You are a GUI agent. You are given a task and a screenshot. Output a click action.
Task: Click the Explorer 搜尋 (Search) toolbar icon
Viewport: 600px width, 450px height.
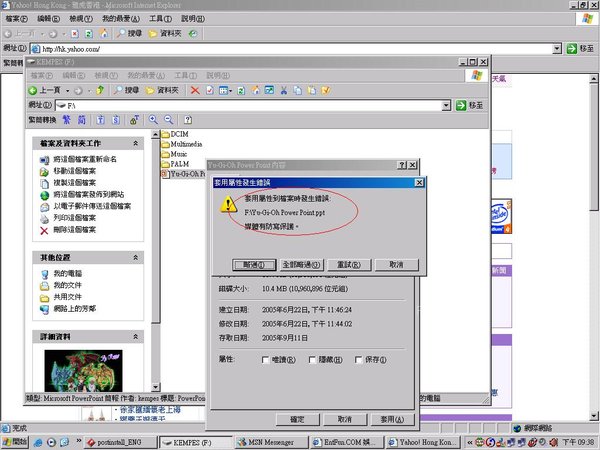[125, 90]
